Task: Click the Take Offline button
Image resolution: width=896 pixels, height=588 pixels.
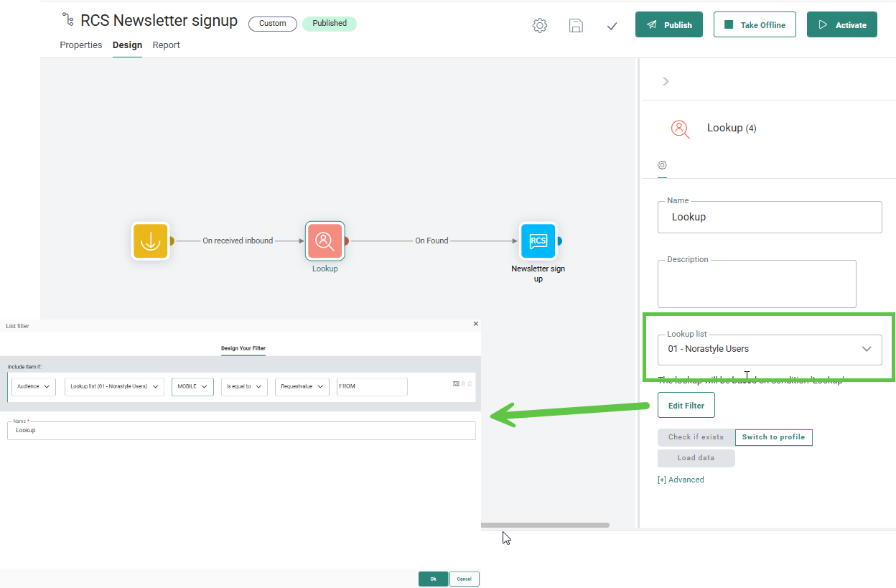Action: click(x=755, y=24)
